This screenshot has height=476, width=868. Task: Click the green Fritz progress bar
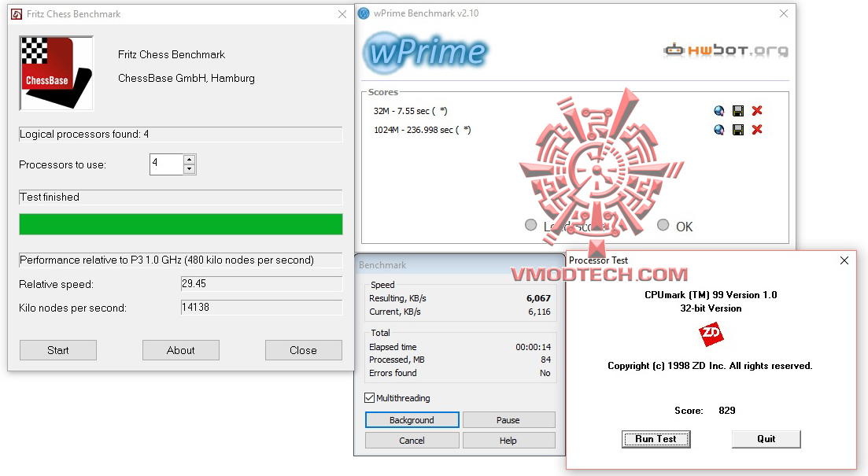click(x=181, y=225)
